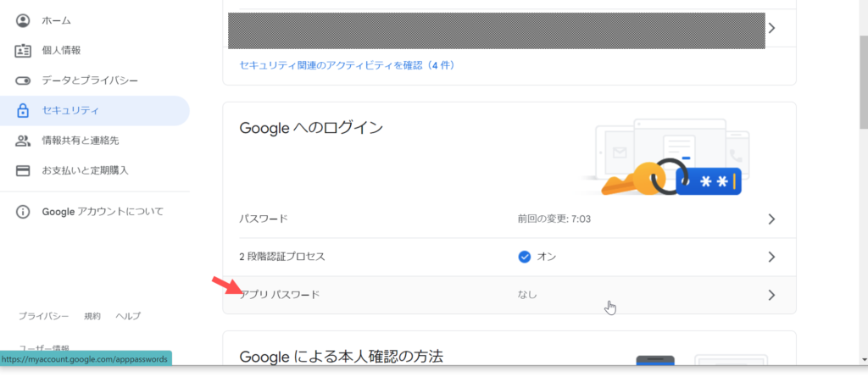This screenshot has width=868, height=377.
Task: Click the redacted gray item at the top
Action: click(497, 30)
